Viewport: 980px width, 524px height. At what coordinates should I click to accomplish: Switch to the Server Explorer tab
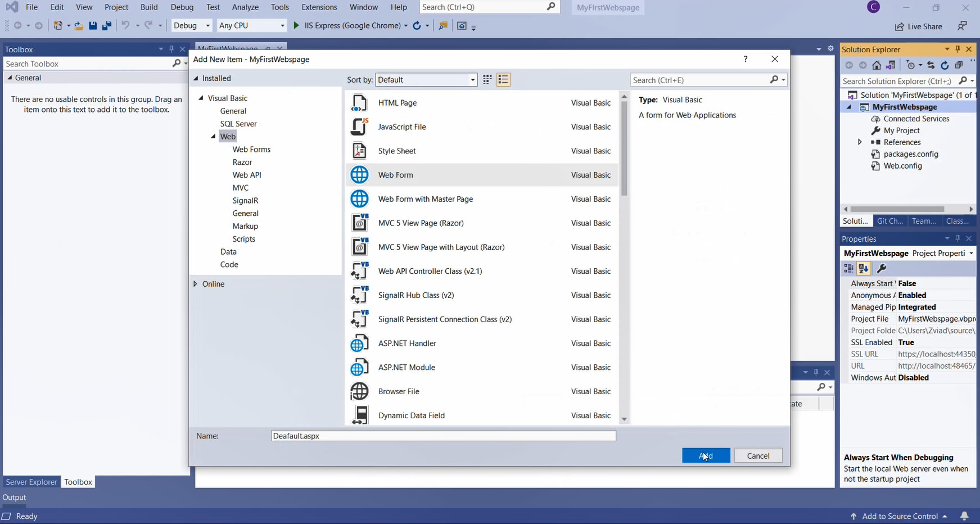point(31,482)
